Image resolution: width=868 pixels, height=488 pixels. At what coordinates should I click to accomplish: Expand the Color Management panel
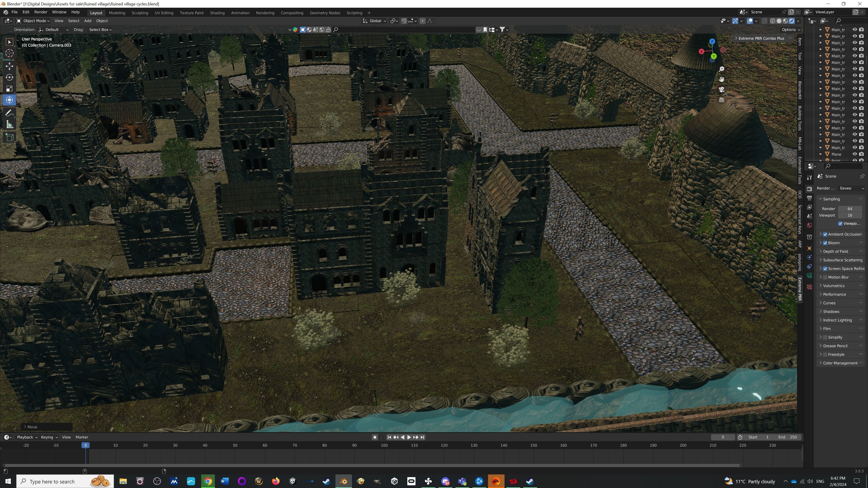[840, 363]
